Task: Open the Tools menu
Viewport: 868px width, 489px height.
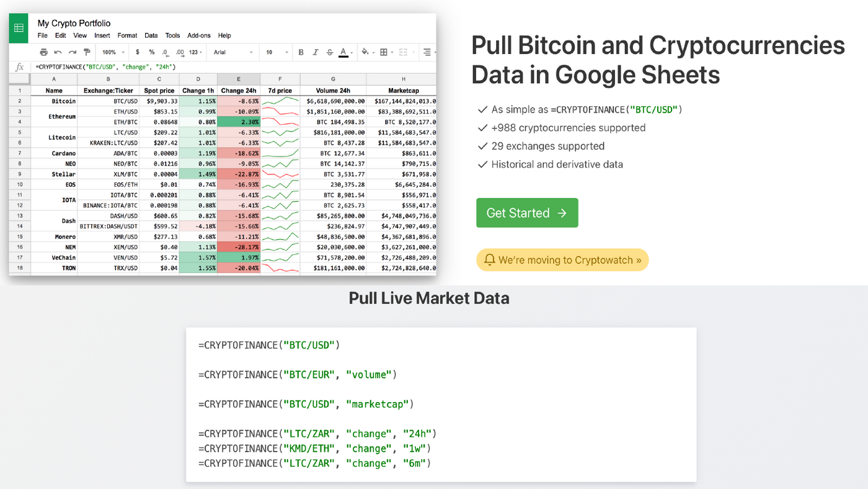Action: pos(172,35)
